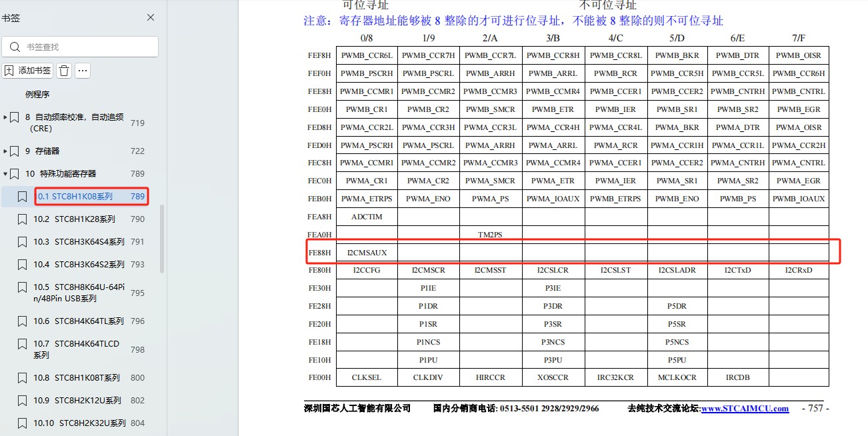Screen dimensions: 868x436
Task: Open bookmark 10.1 STC8H1K08 series
Action: 75,196
